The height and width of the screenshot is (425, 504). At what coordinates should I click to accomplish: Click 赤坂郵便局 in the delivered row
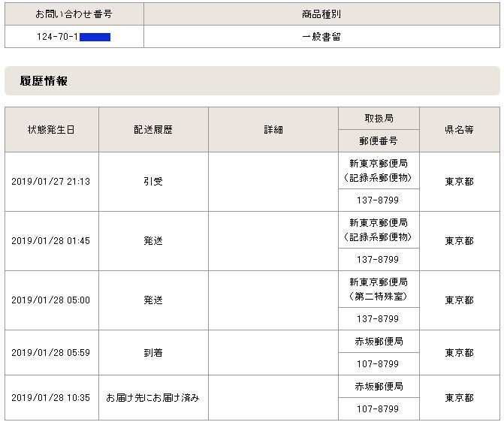pos(379,387)
